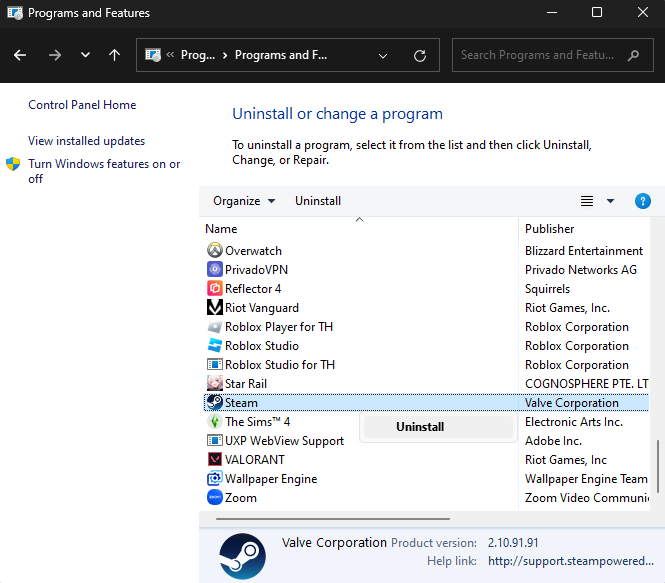Screen dimensions: 665x583
Task: Open the Organize dropdown menu
Action: pos(244,201)
